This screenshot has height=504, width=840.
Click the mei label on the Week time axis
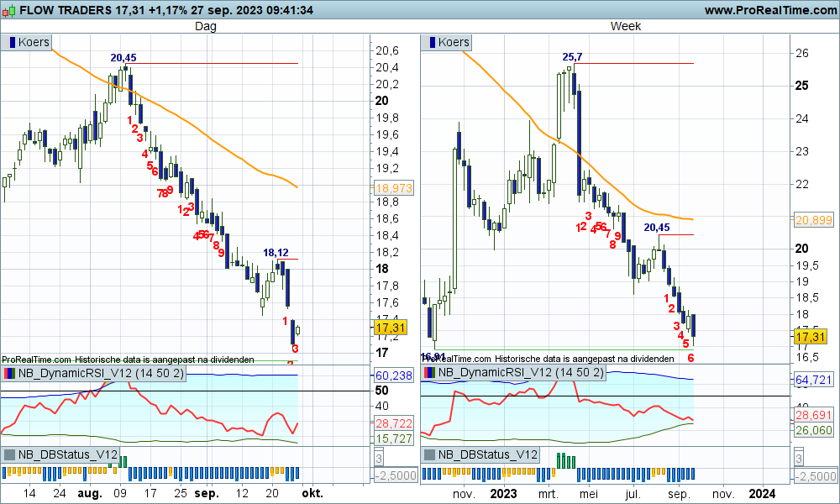point(589,493)
